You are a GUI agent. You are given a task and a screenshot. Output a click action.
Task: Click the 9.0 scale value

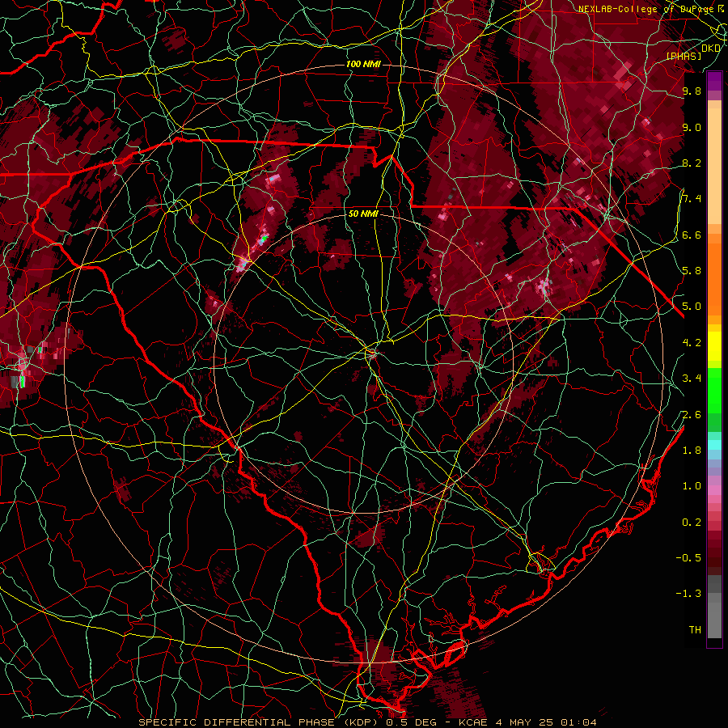692,127
